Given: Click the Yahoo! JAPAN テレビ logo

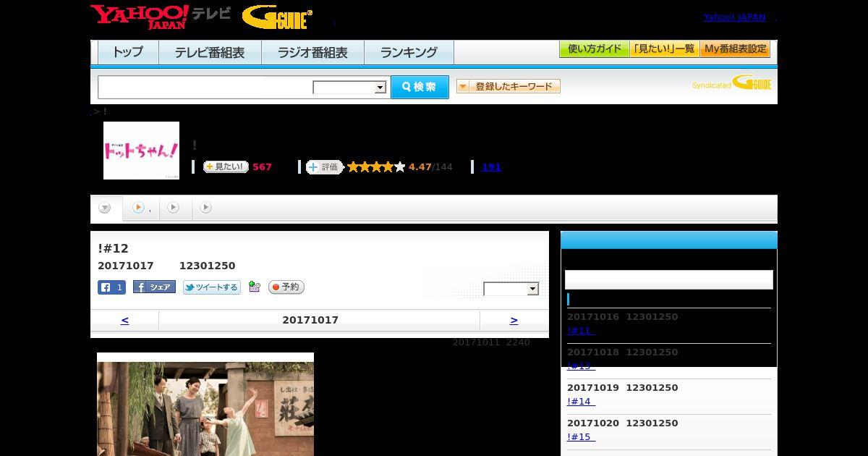Looking at the screenshot, I should click(161, 17).
